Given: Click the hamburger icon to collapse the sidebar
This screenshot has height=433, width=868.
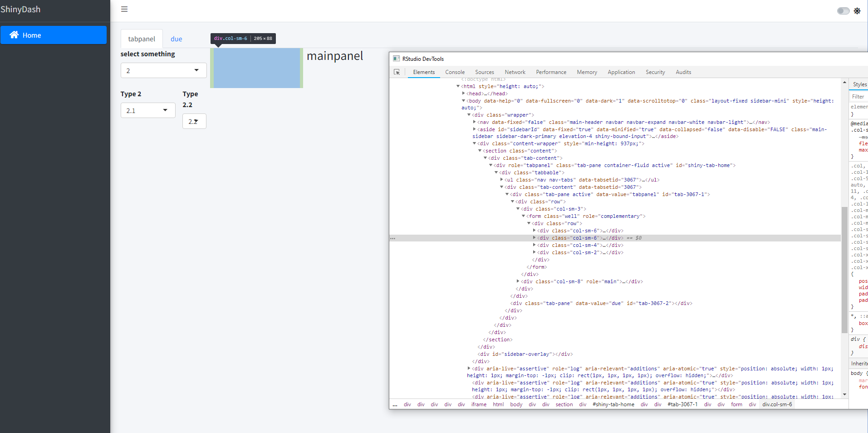Looking at the screenshot, I should [x=124, y=9].
